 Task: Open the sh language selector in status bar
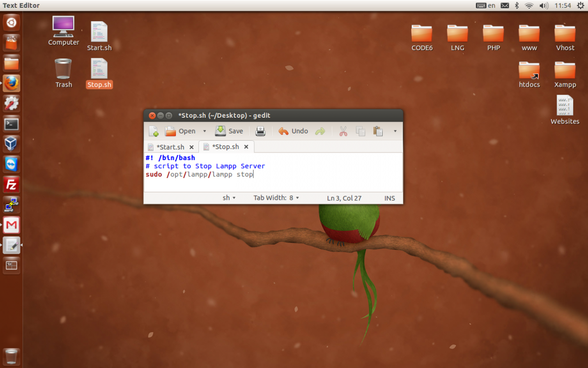(229, 198)
